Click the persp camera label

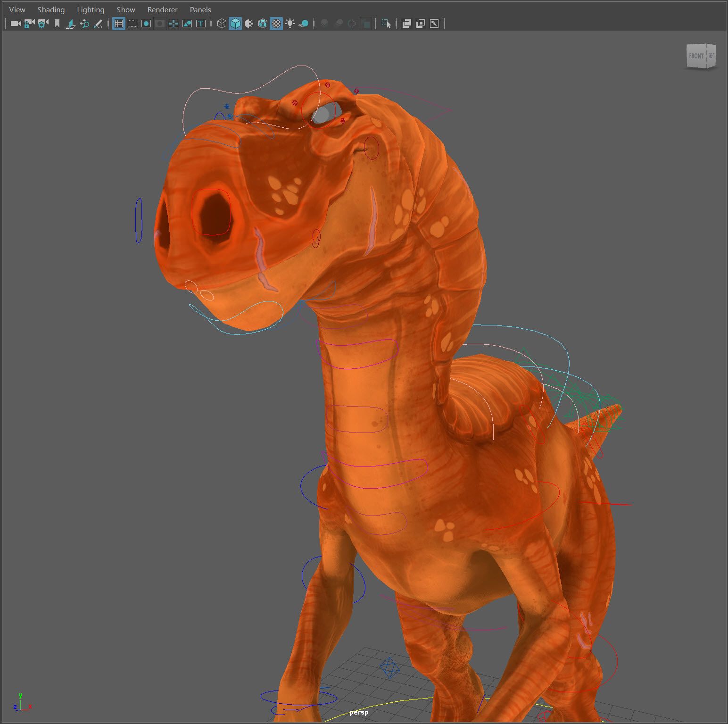pyautogui.click(x=359, y=712)
